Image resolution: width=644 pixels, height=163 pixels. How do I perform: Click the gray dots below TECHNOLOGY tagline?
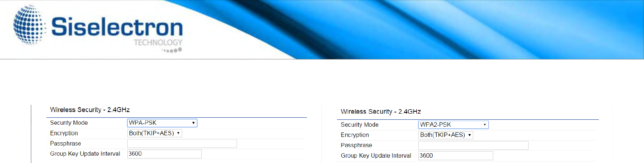tap(174, 50)
